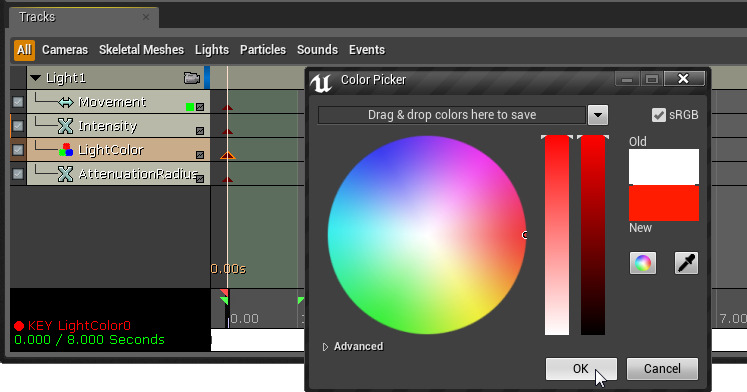Toggle curve editor button on Intensity track
The width and height of the screenshot is (747, 392).
tap(200, 131)
